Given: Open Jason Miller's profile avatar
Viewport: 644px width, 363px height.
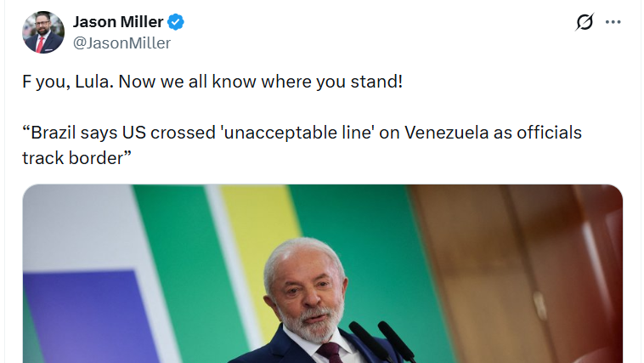Looking at the screenshot, I should [43, 32].
